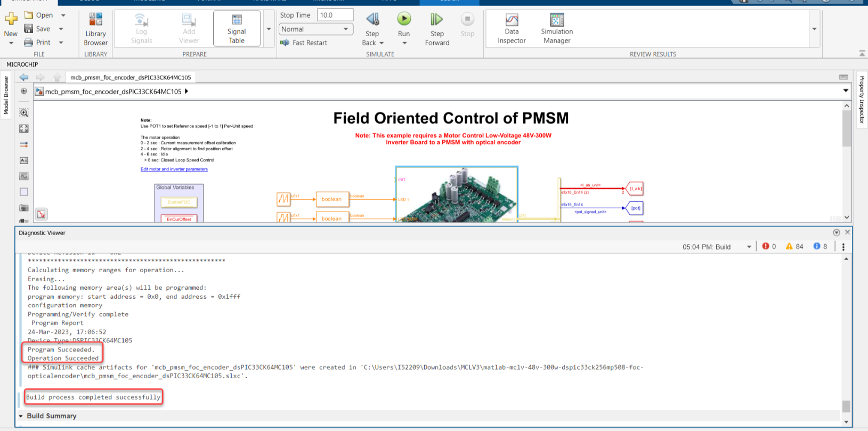The image size is (868, 431).
Task: Select the Annotation text tool
Action: (24, 160)
